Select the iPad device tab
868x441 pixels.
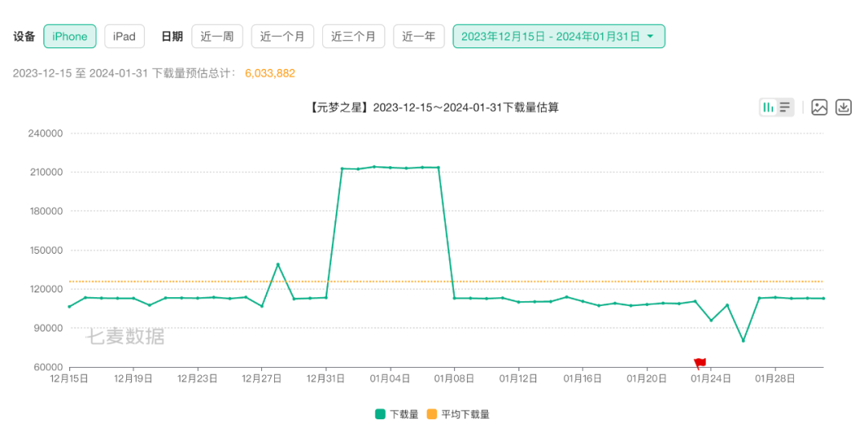124,36
